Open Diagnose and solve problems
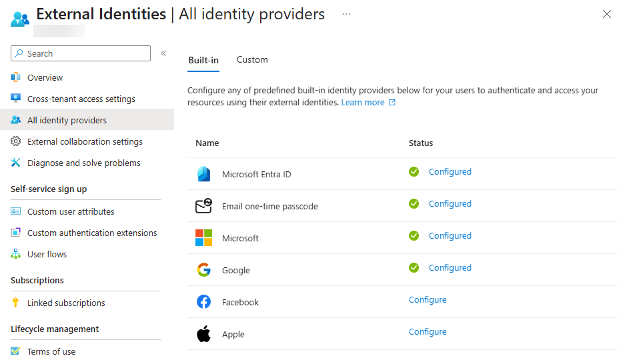 (x=84, y=163)
